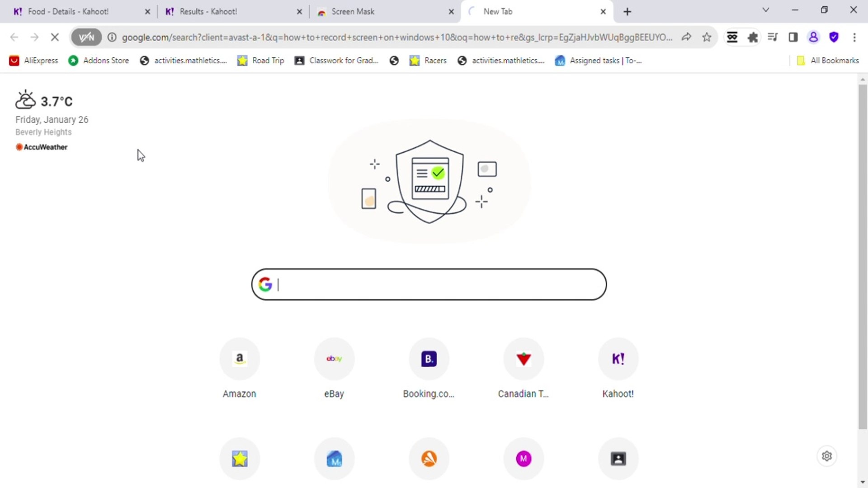Open Addons Store bookmark
868x488 pixels.
(99, 61)
